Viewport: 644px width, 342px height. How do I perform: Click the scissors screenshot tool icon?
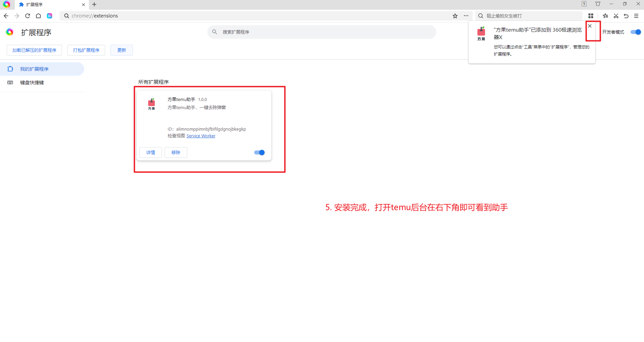[616, 16]
